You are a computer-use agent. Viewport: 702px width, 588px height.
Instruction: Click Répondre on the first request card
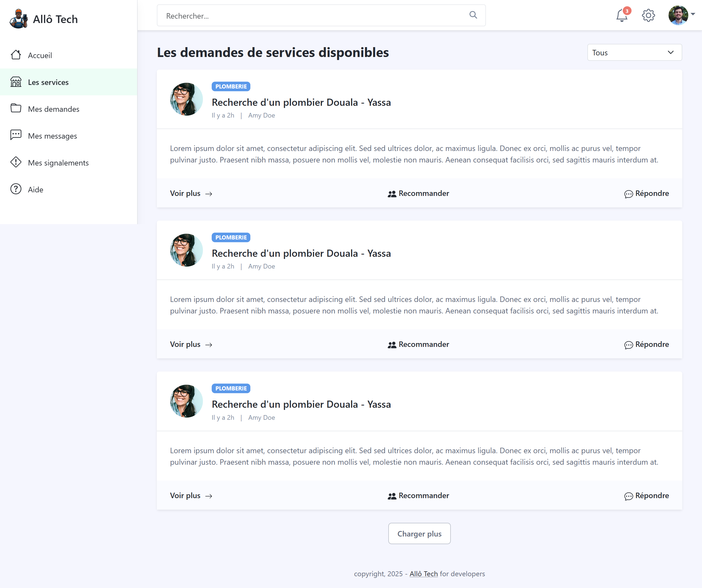tap(647, 193)
